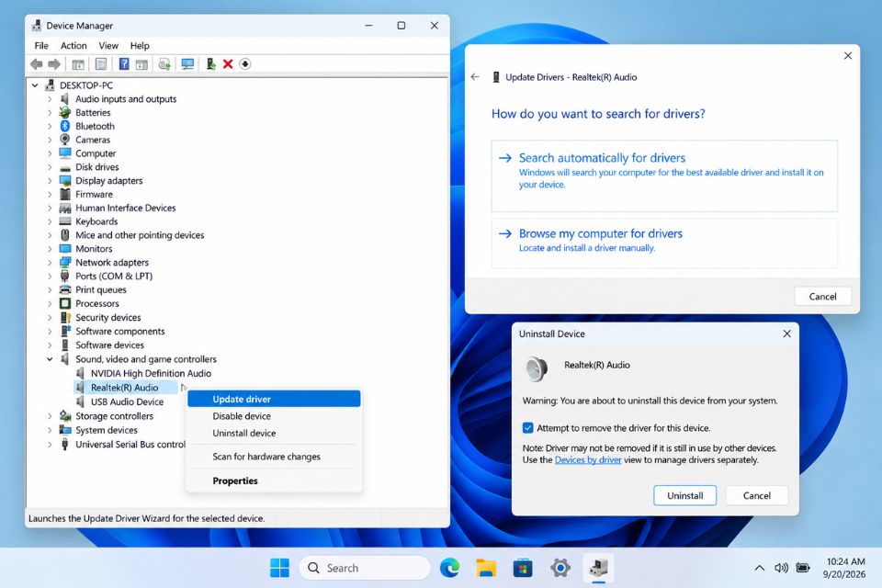Choose Update driver from context menu
Viewport: 882px width, 588px height.
click(274, 399)
